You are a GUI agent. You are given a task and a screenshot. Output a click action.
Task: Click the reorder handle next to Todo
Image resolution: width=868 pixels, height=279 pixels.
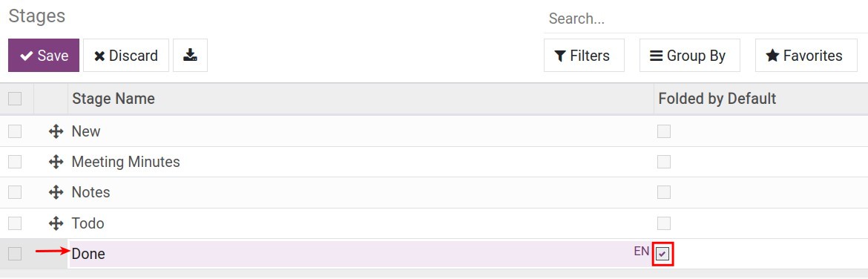click(x=56, y=223)
